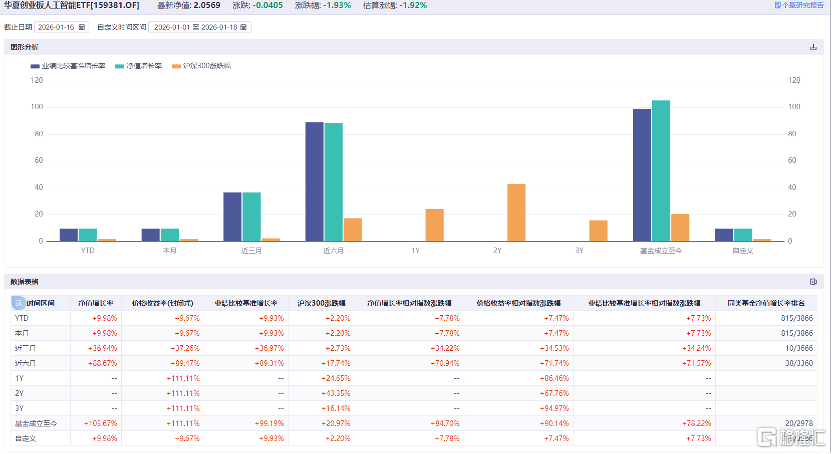Click the fund ranking column header at far right

tap(766, 303)
